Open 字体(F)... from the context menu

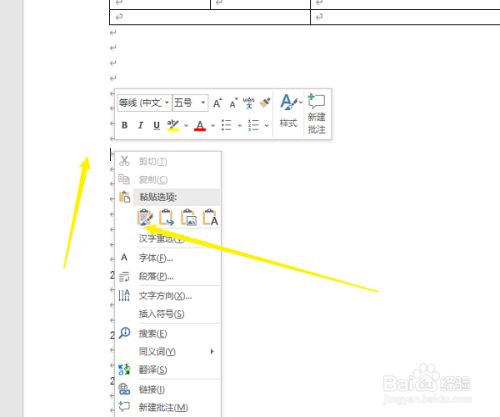tap(156, 258)
